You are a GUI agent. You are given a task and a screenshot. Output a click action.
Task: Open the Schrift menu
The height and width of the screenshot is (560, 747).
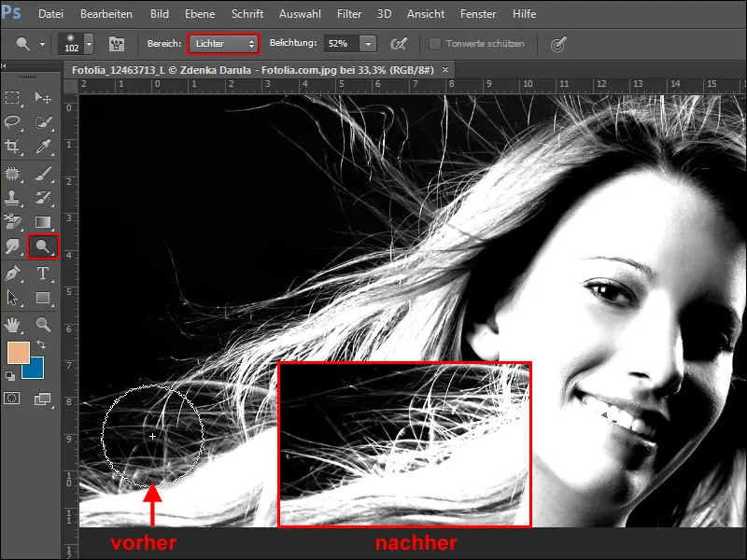(x=247, y=14)
